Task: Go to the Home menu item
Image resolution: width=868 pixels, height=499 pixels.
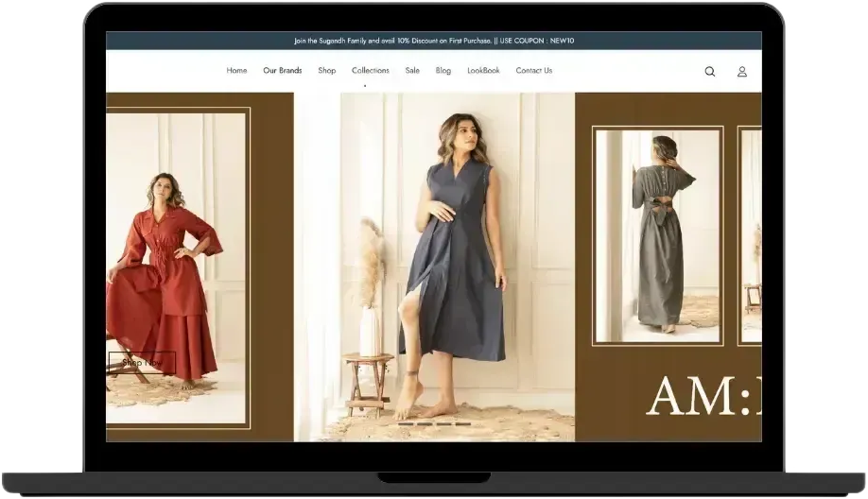Action: coord(236,71)
